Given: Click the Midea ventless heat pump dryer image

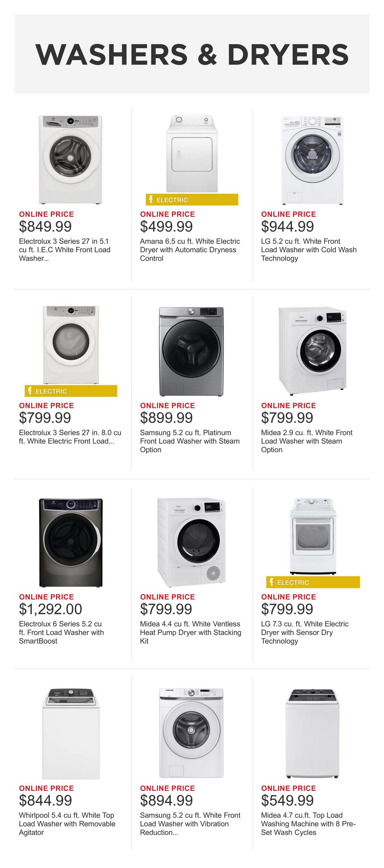Looking at the screenshot, I should pyautogui.click(x=191, y=542).
